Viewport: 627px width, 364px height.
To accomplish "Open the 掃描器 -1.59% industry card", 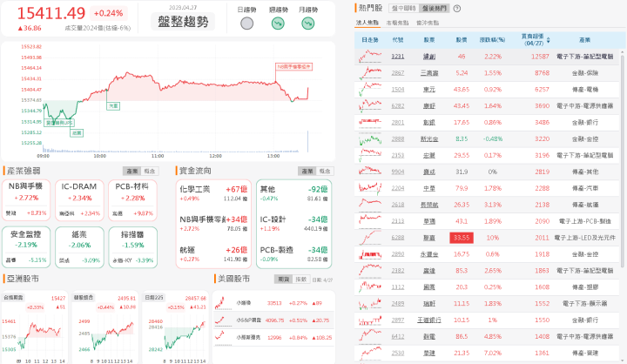I will pyautogui.click(x=132, y=247).
